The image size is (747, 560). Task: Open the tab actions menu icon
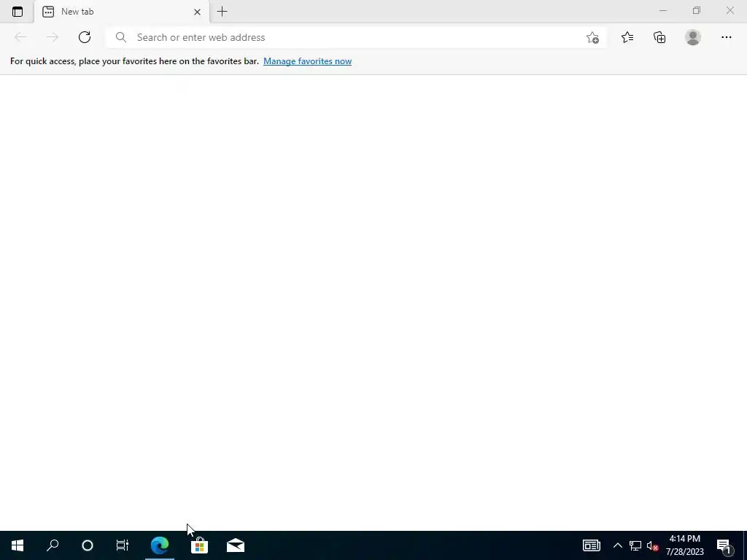click(x=18, y=12)
